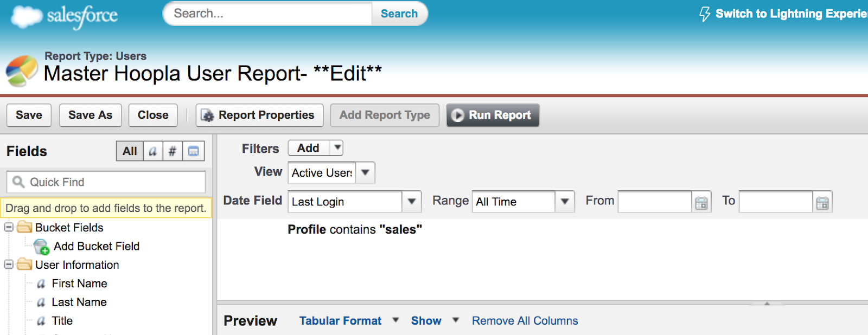Filter fields by number type icon
The height and width of the screenshot is (335, 868).
tap(173, 151)
